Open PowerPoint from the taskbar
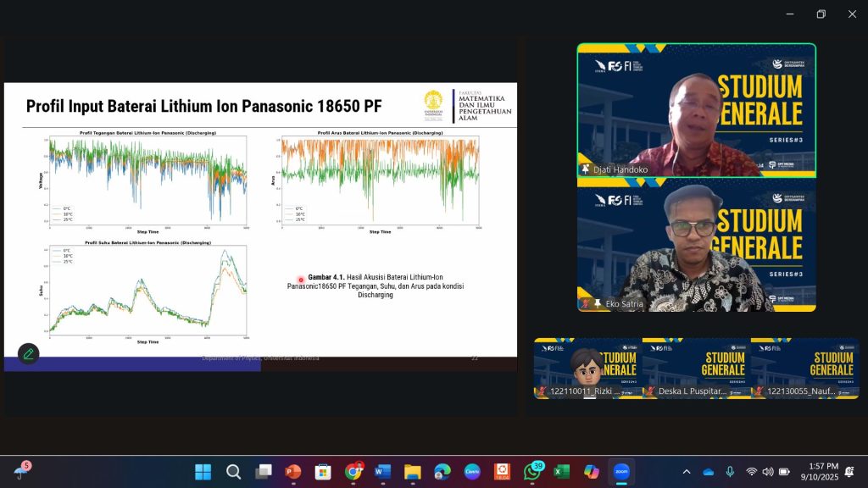The width and height of the screenshot is (868, 488). [292, 472]
